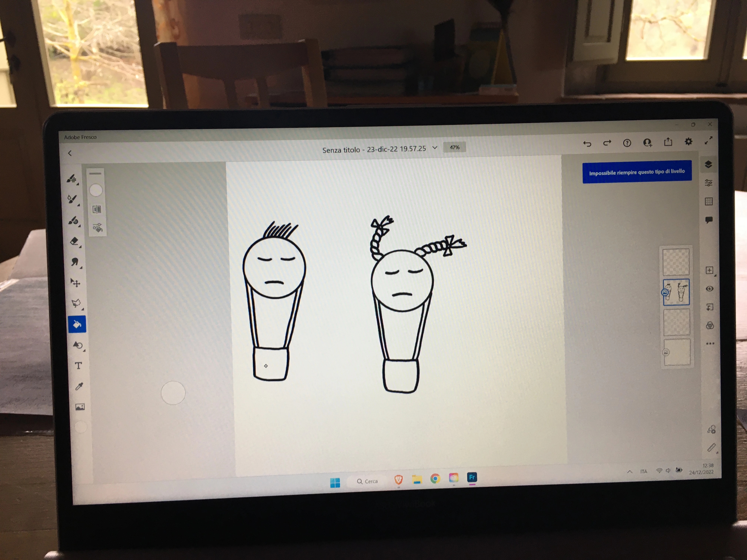Select the move transform tool
Image resolution: width=747 pixels, height=560 pixels.
click(75, 283)
